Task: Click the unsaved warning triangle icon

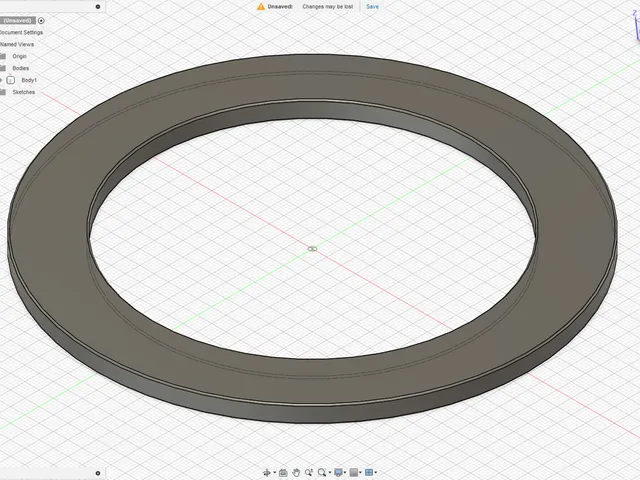Action: click(x=261, y=7)
